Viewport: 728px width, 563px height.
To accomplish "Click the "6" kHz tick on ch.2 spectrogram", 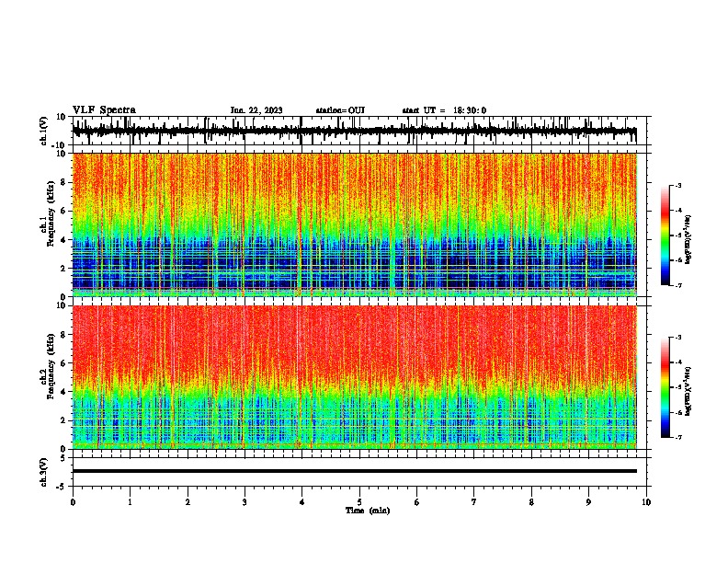I will pos(63,363).
